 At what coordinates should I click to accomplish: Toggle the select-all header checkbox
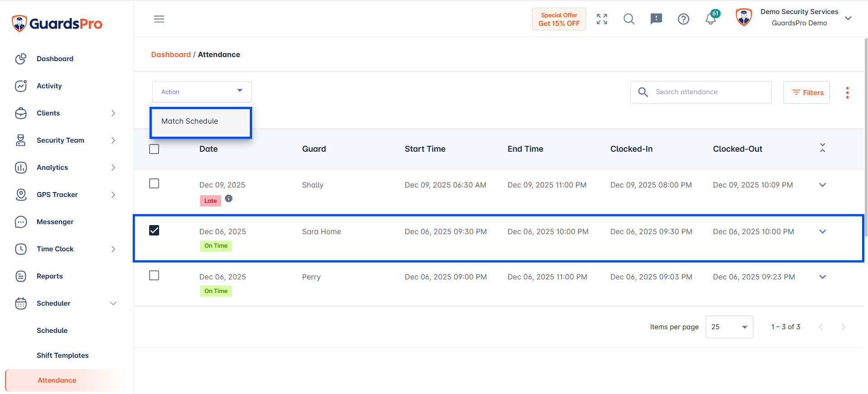[x=154, y=149]
